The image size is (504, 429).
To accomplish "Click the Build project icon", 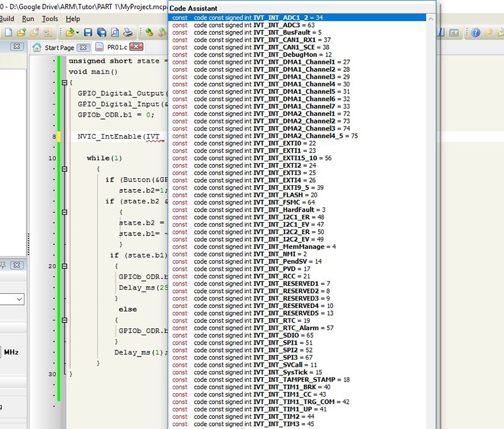I will pyautogui.click(x=149, y=33).
